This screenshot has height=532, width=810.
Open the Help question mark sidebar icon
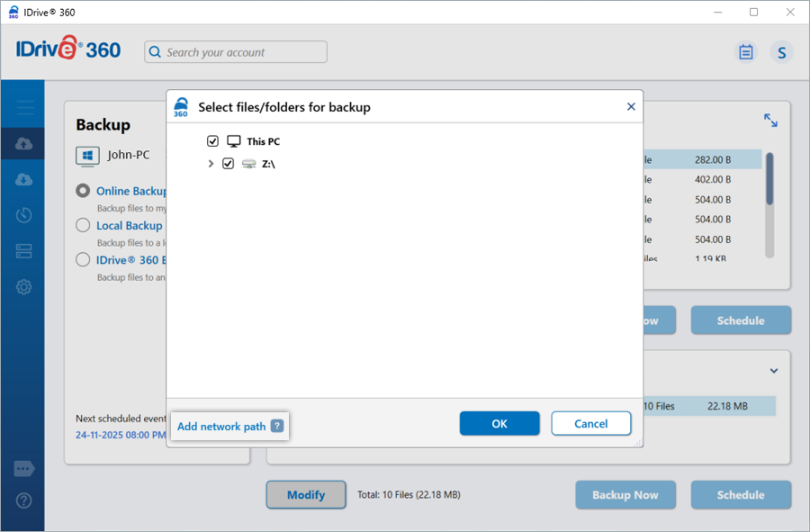(x=23, y=500)
